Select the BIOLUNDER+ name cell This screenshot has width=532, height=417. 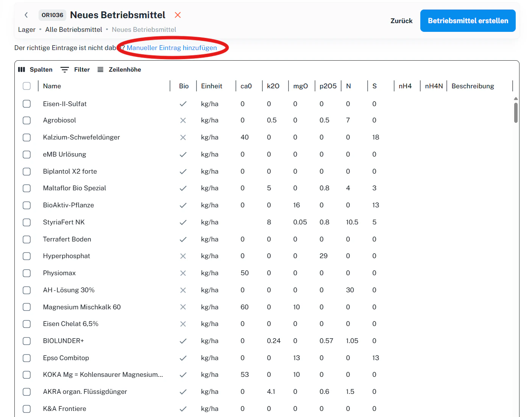tap(63, 341)
